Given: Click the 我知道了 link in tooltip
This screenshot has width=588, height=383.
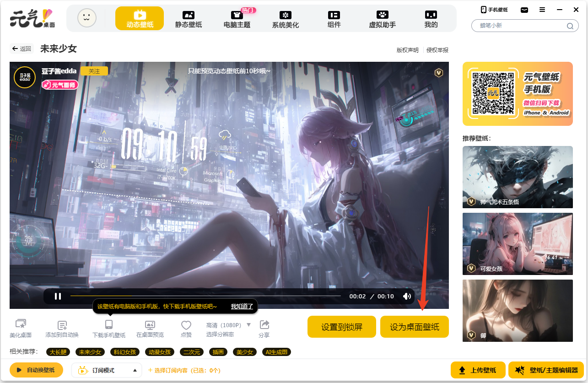Looking at the screenshot, I should pos(242,306).
